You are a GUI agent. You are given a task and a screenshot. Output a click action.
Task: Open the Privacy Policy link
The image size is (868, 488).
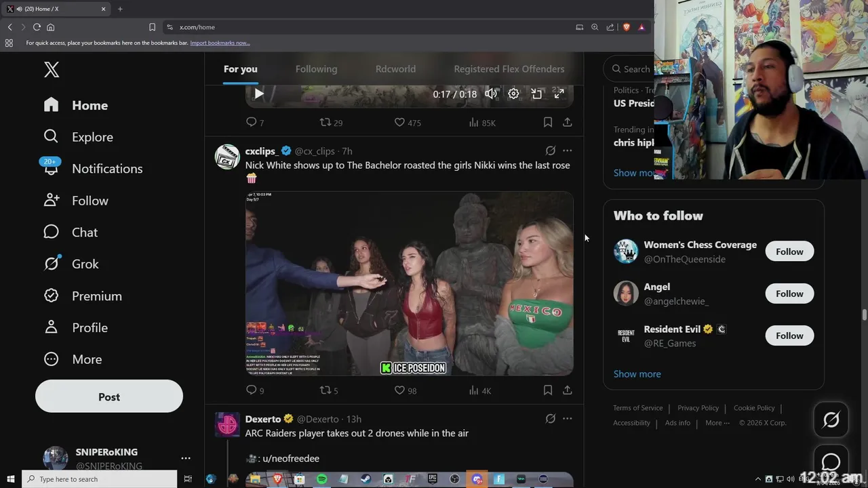point(698,408)
